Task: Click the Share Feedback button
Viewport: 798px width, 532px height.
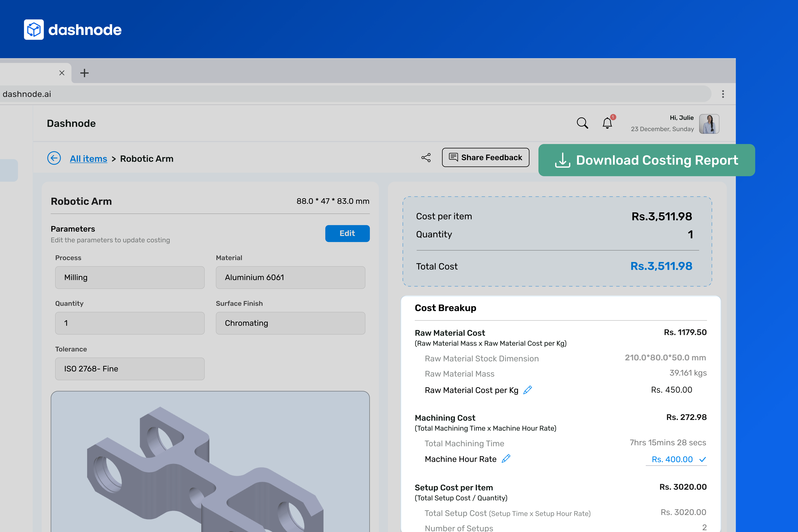Action: (x=486, y=157)
